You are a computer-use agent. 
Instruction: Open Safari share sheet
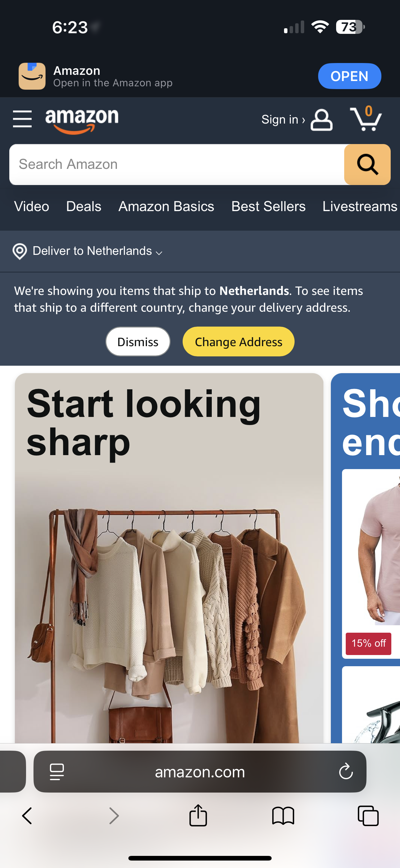pyautogui.click(x=198, y=815)
